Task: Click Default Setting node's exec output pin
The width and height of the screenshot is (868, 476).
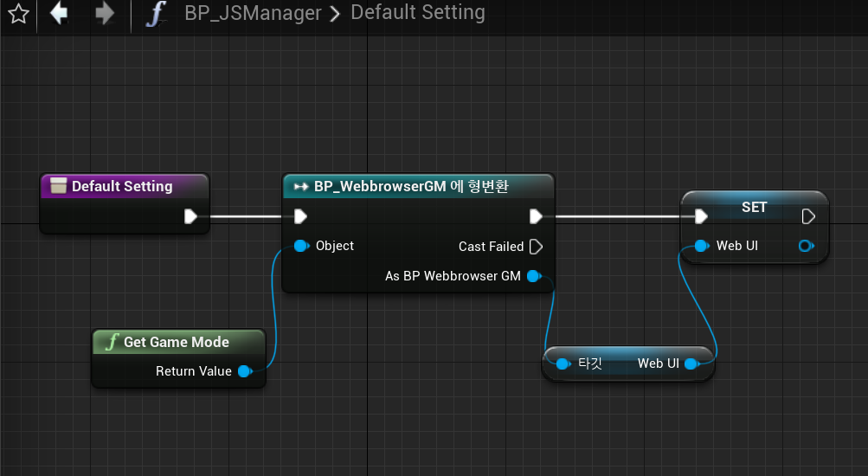Action: pos(191,216)
